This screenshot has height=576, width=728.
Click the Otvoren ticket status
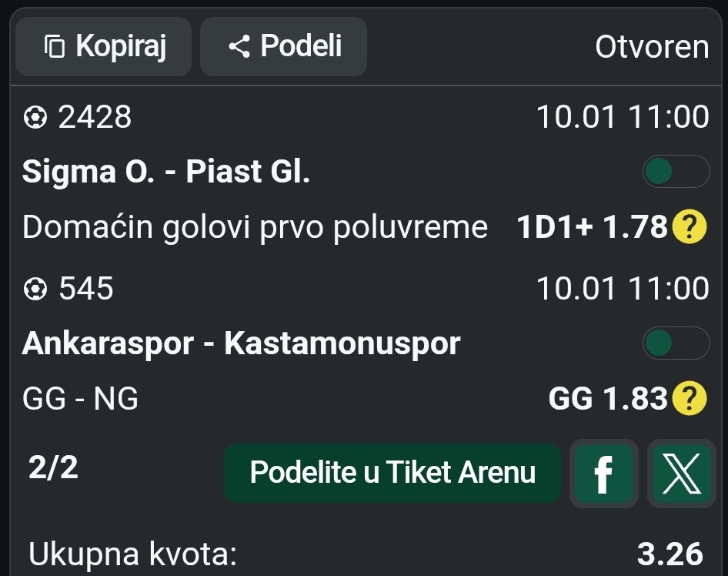pyautogui.click(x=652, y=48)
